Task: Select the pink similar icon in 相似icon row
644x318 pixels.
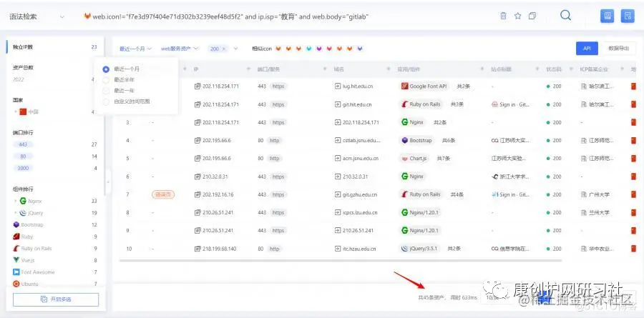Action: coord(329,49)
